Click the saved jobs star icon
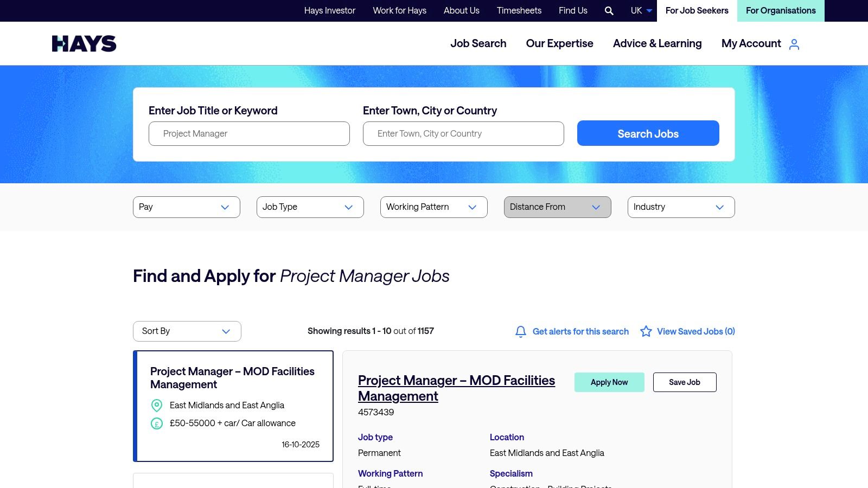This screenshot has height=488, width=868. coord(646,331)
